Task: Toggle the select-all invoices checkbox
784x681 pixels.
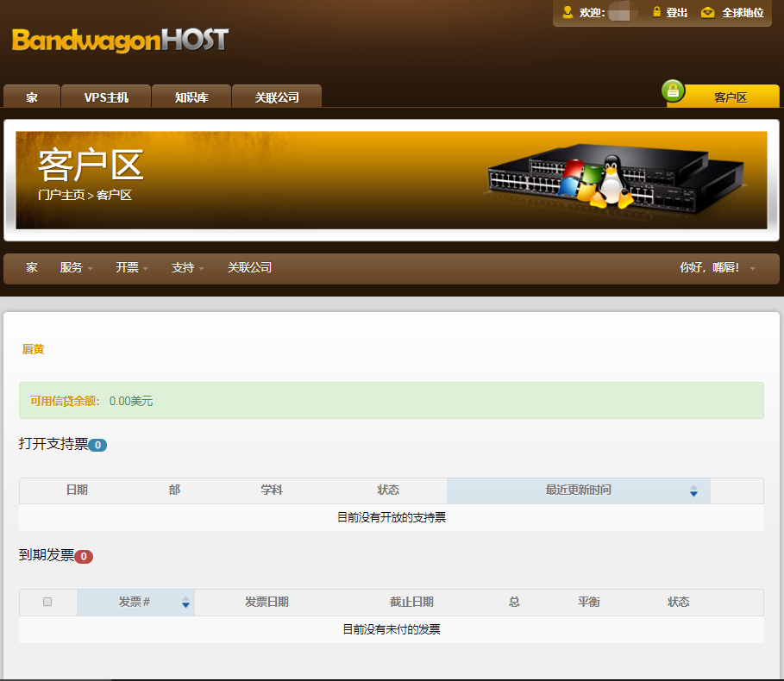Action: [47, 602]
